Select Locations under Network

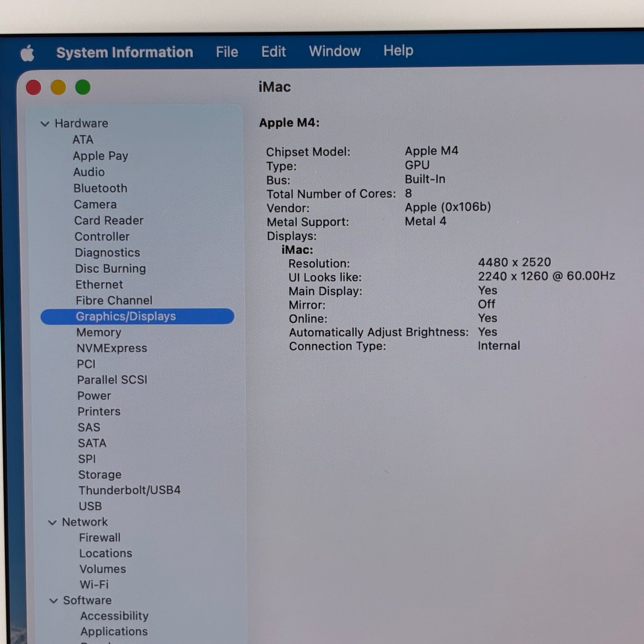pyautogui.click(x=106, y=553)
